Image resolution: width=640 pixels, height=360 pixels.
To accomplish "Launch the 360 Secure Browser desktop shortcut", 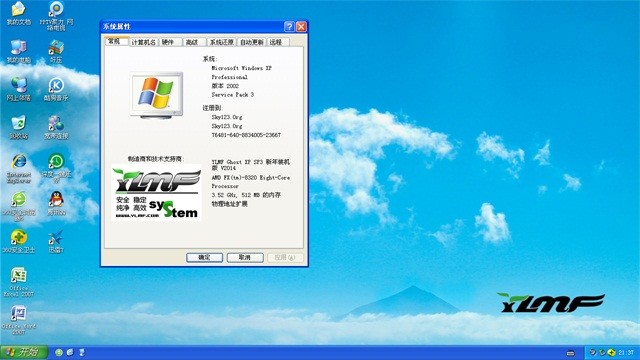I will pyautogui.click(x=19, y=206).
